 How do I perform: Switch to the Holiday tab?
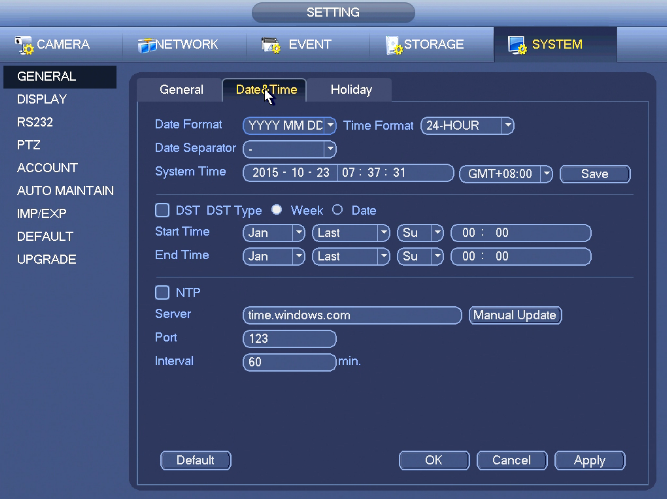point(351,90)
